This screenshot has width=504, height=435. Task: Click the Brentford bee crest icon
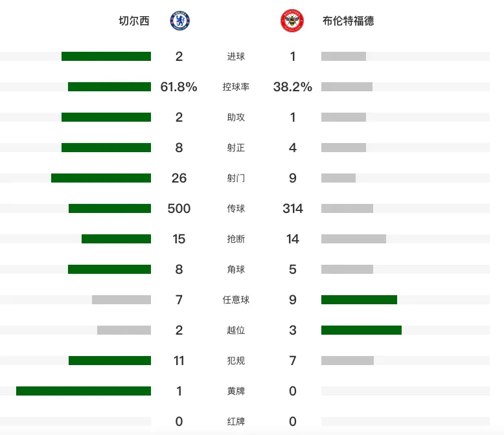(292, 21)
